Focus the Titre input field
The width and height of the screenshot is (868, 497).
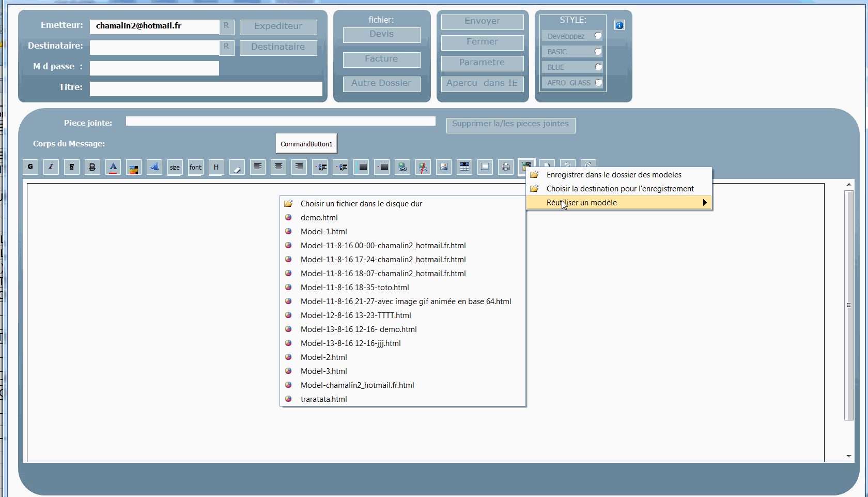(x=206, y=89)
